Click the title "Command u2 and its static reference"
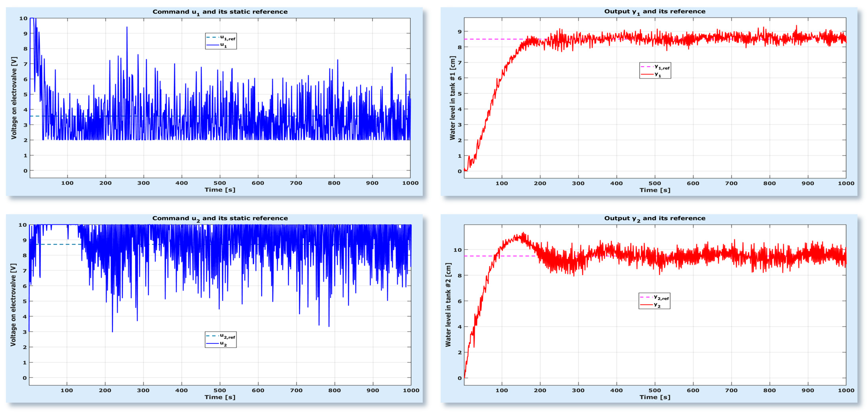The height and width of the screenshot is (414, 868). 220,218
